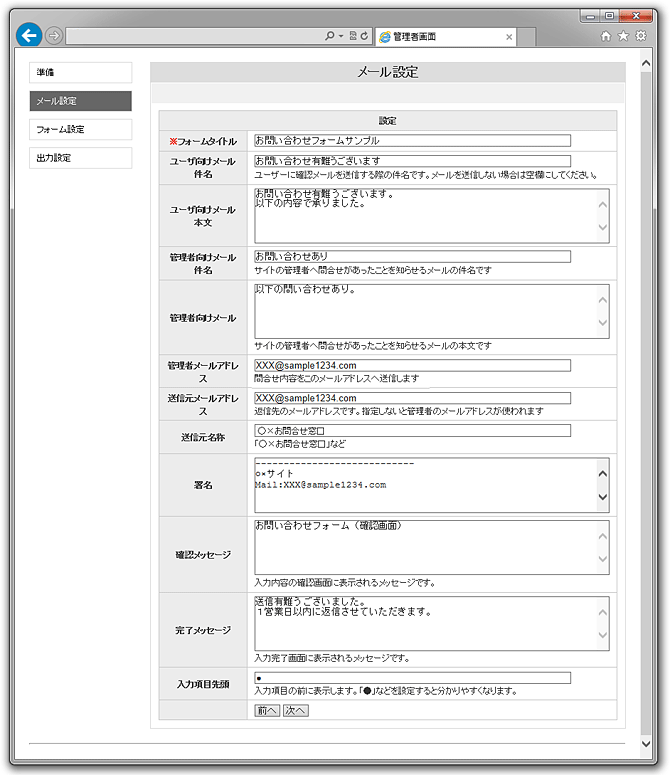
Task: Click the 入力項目先頭 input field
Action: coord(412,678)
